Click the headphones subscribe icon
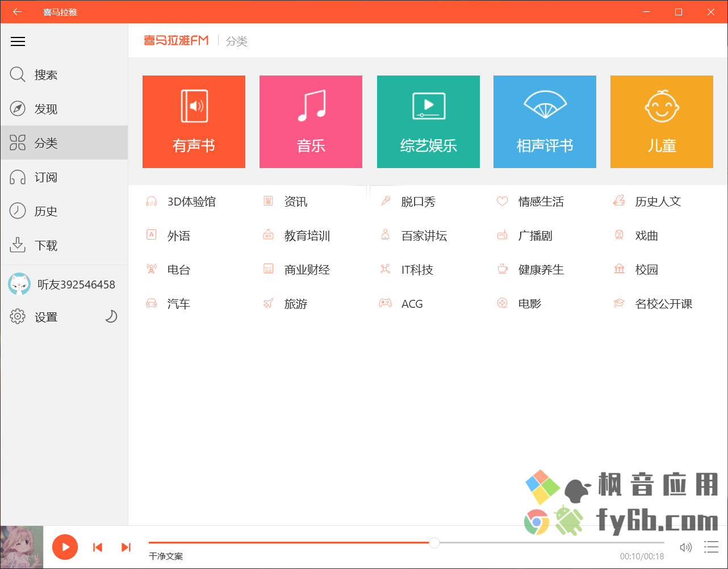The height and width of the screenshot is (569, 728). (18, 177)
